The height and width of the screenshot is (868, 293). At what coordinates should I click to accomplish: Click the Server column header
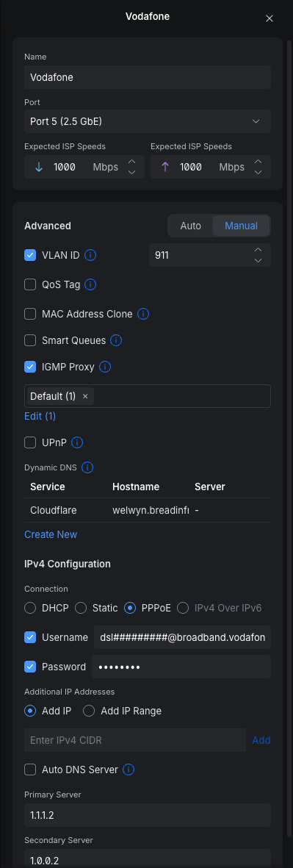pos(209,487)
